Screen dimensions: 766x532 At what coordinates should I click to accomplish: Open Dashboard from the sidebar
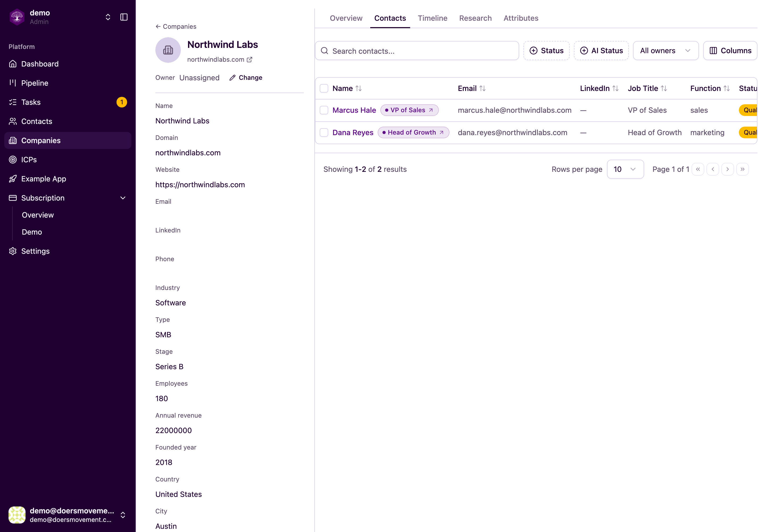pyautogui.click(x=68, y=64)
